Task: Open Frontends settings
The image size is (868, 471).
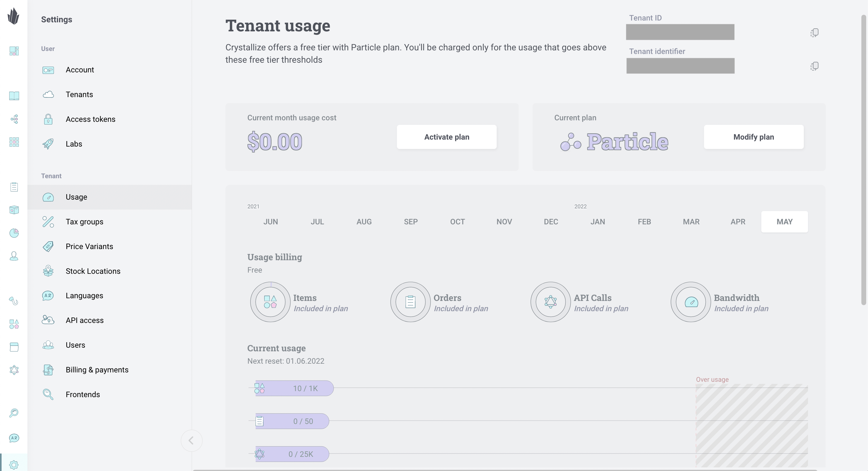Action: [x=109, y=394]
